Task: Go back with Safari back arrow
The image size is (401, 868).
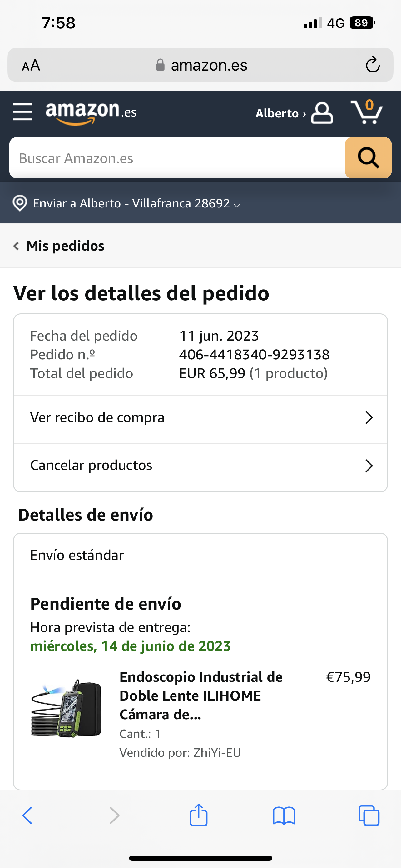Action: pyautogui.click(x=27, y=816)
